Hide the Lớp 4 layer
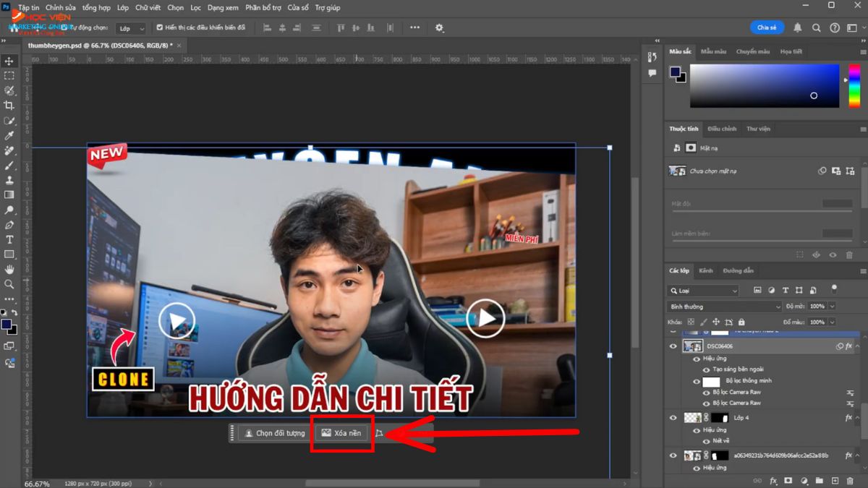Image resolution: width=868 pixels, height=488 pixels. (x=673, y=418)
